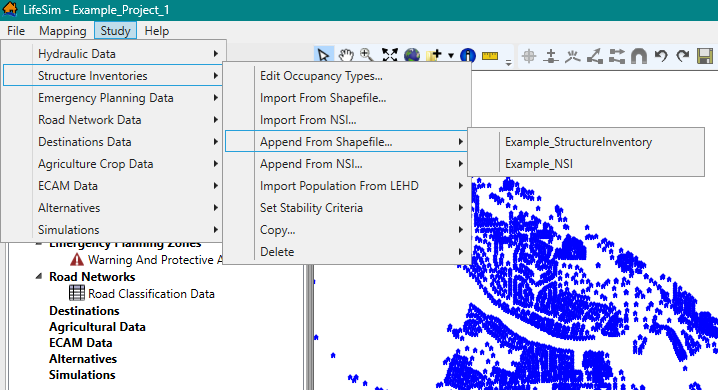Open Simulations submenu in Study menu
Screen dimensions: 718x390
[x=113, y=229]
